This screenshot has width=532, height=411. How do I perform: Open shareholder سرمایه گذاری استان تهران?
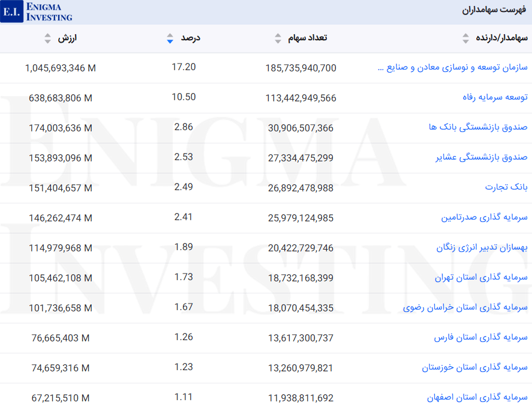tap(481, 277)
